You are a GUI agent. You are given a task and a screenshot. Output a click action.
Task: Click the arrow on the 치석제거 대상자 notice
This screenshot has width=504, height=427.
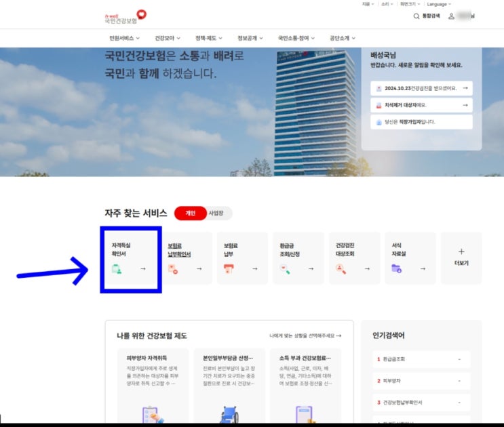coord(465,105)
